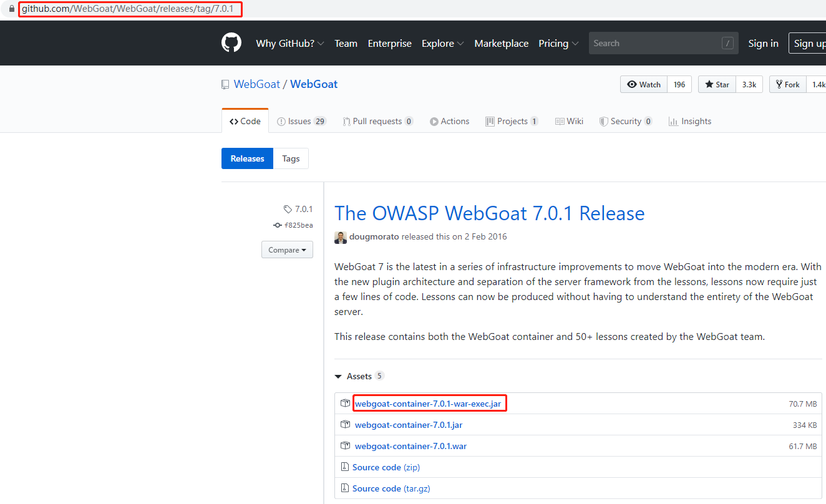This screenshot has height=504, width=826.
Task: Switch to the Actions tab
Action: [450, 121]
